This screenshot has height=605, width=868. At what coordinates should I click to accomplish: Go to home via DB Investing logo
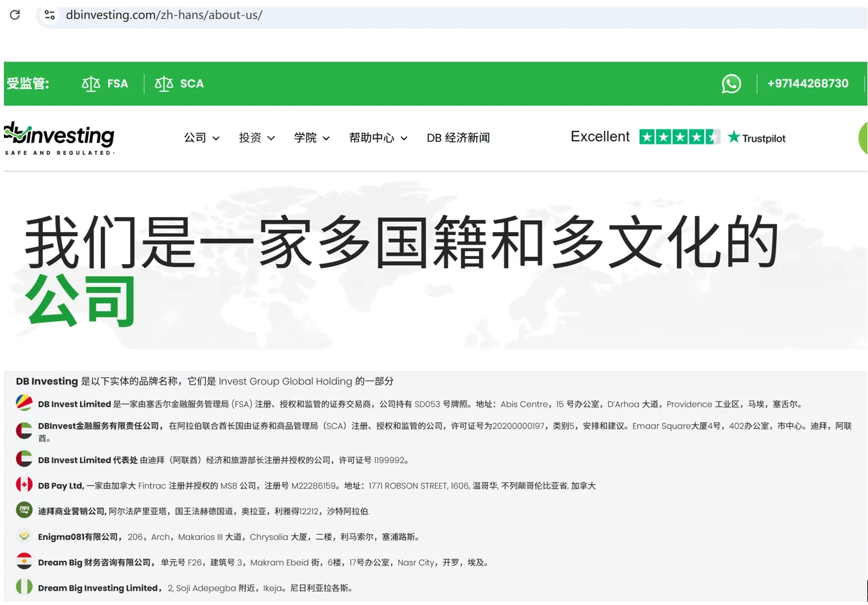point(59,138)
